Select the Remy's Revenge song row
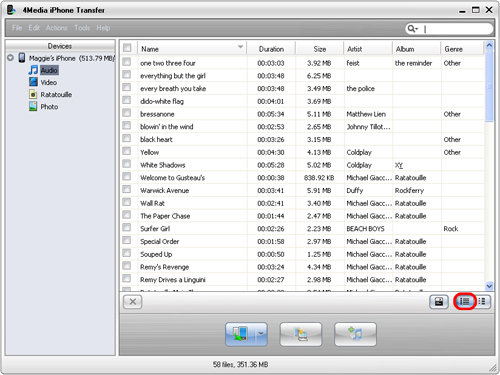Screen dimensions: 500x375 point(302,267)
